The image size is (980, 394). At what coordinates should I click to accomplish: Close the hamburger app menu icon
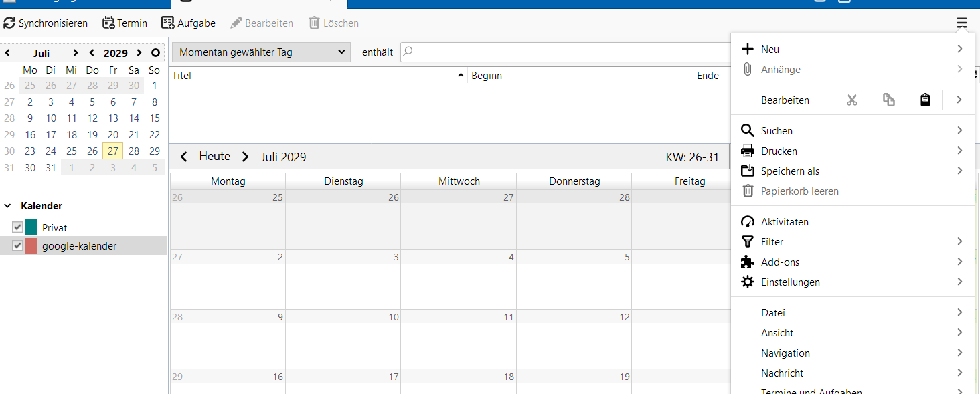tap(962, 23)
